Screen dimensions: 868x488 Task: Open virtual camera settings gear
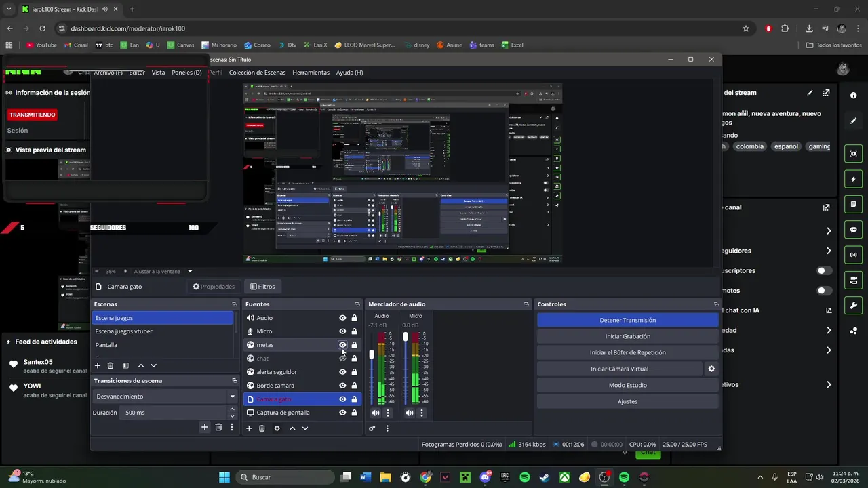coord(711,369)
